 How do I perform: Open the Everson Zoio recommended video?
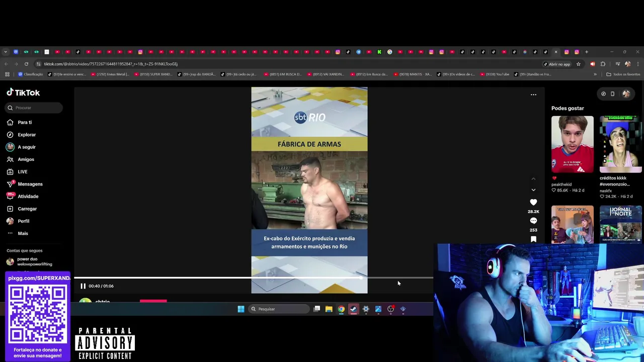620,144
